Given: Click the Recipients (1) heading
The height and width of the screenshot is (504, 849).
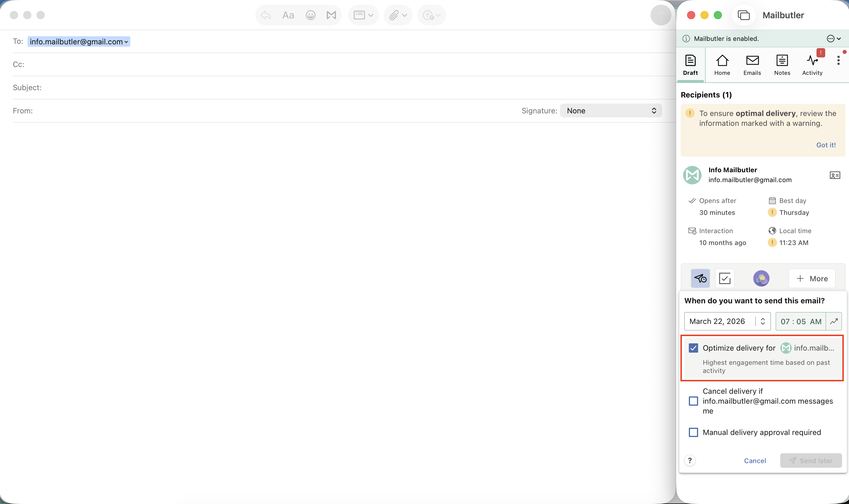Looking at the screenshot, I should [x=706, y=95].
